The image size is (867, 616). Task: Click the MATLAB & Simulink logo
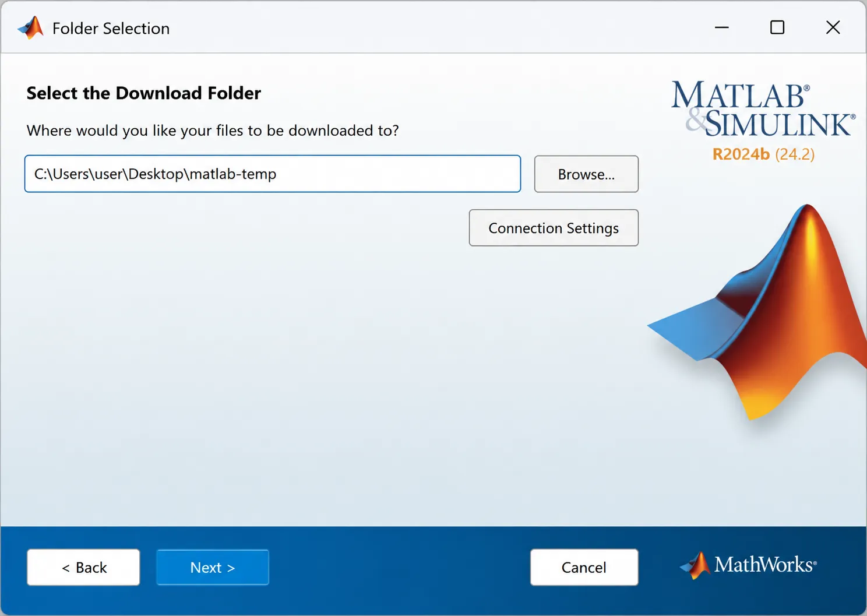coord(763,108)
